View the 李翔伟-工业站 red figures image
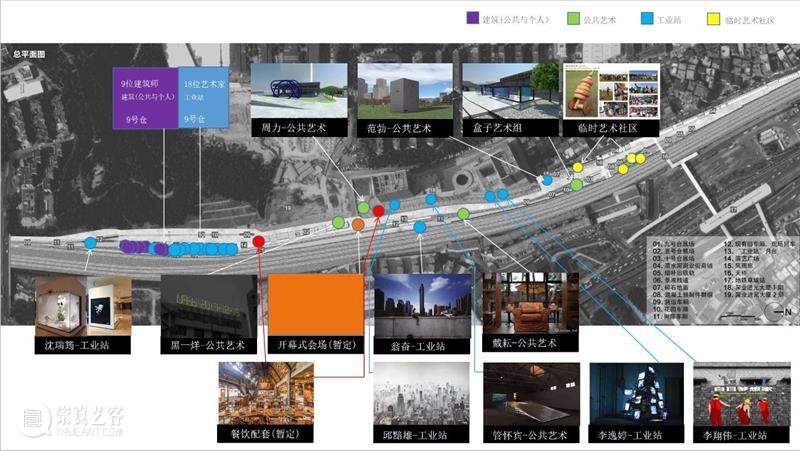This screenshot has width=800, height=451. pyautogui.click(x=733, y=395)
